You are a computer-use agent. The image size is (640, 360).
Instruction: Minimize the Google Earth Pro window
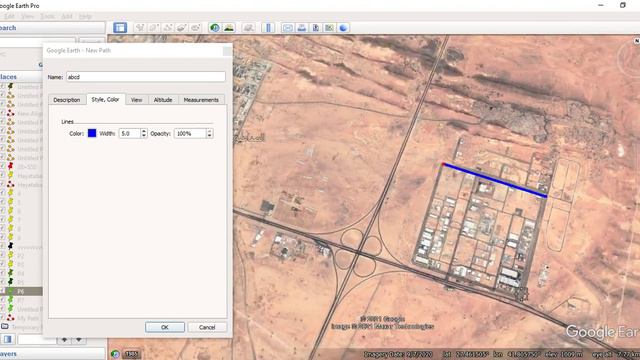(x=601, y=5)
